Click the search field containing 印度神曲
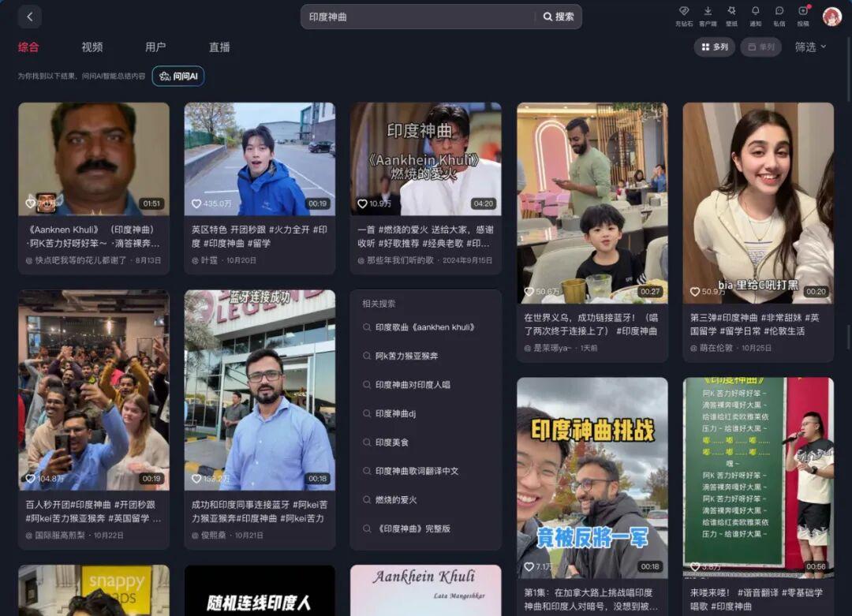Viewport: 852px width, 616px height. coord(418,17)
